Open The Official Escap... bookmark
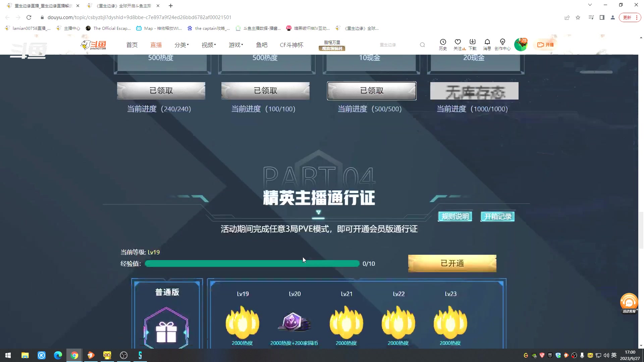644x362 pixels. coord(108,28)
